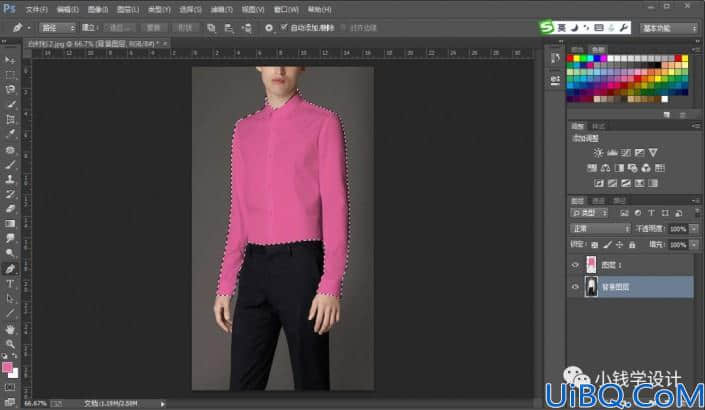Click the 蒙版 mask button
This screenshot has width=705, height=410.
154,28
